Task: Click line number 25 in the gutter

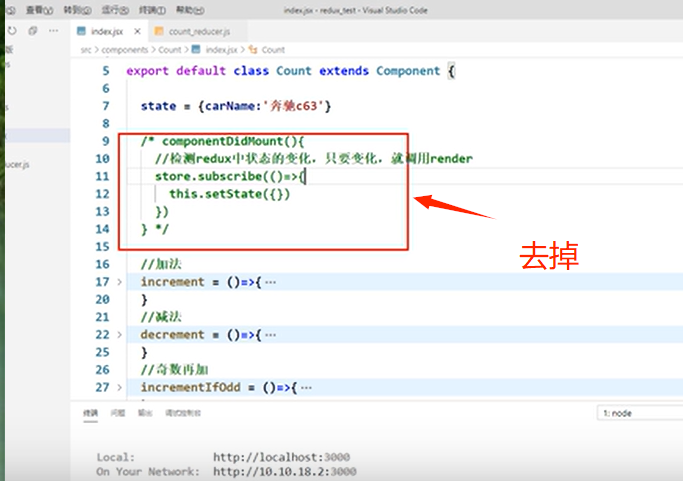Action: click(102, 352)
